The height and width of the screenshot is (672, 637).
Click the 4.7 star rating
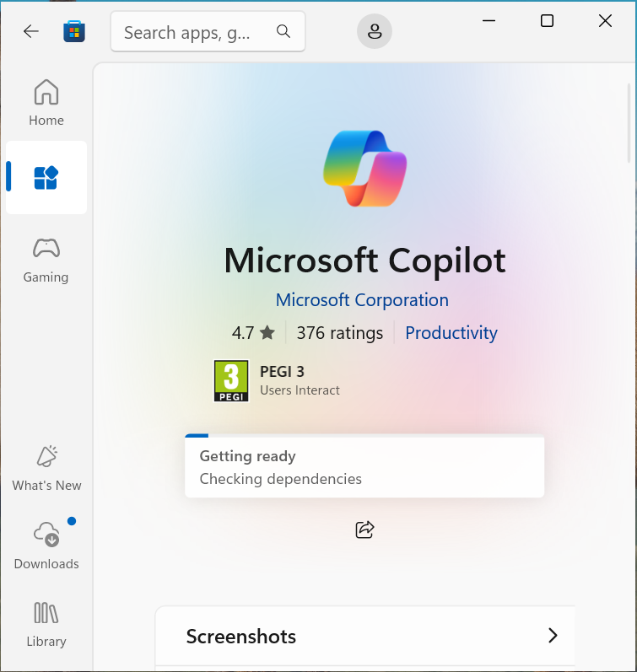click(x=253, y=333)
